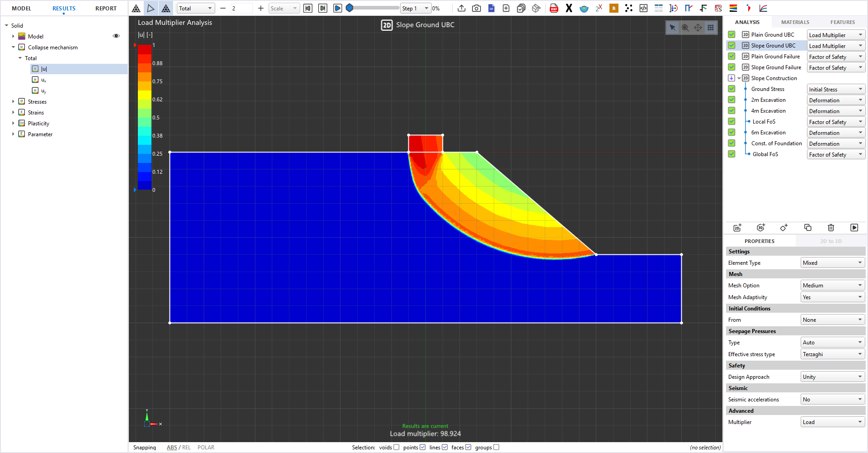
Task: Duplicate the selected analysis stage
Action: (x=808, y=228)
